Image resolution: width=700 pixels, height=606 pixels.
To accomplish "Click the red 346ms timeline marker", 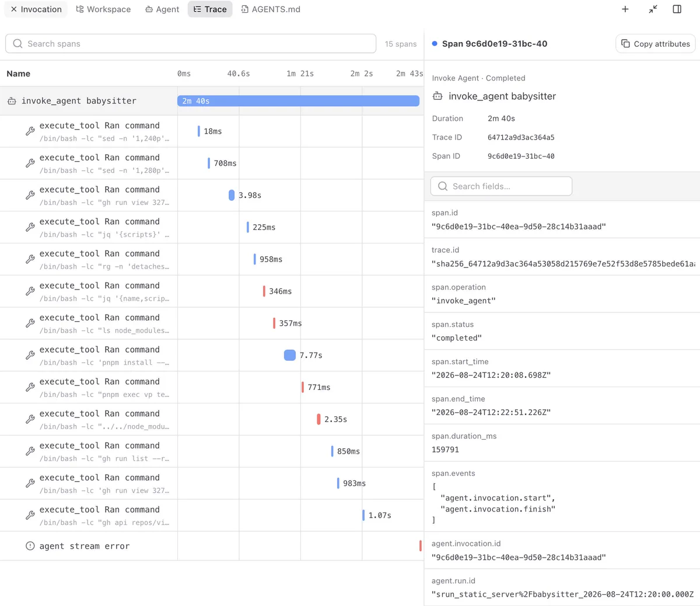I will (x=264, y=291).
